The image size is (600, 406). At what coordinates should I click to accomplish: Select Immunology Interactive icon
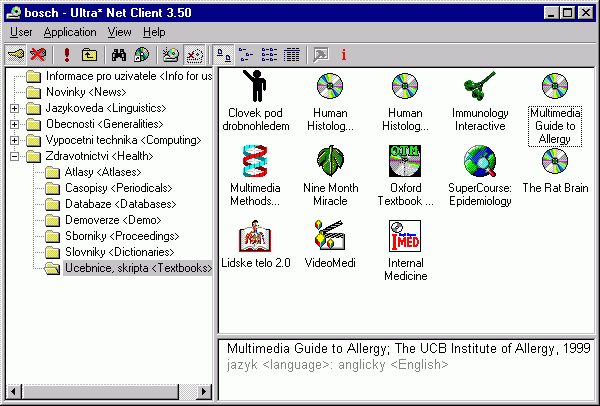(x=480, y=86)
